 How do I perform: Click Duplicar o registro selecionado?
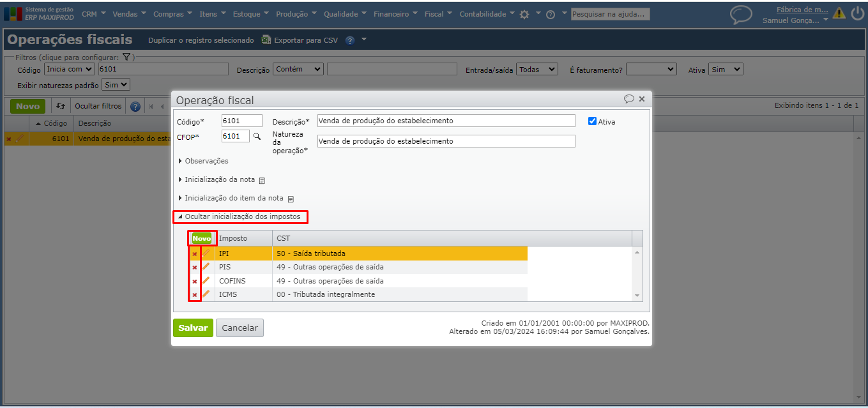pyautogui.click(x=201, y=40)
